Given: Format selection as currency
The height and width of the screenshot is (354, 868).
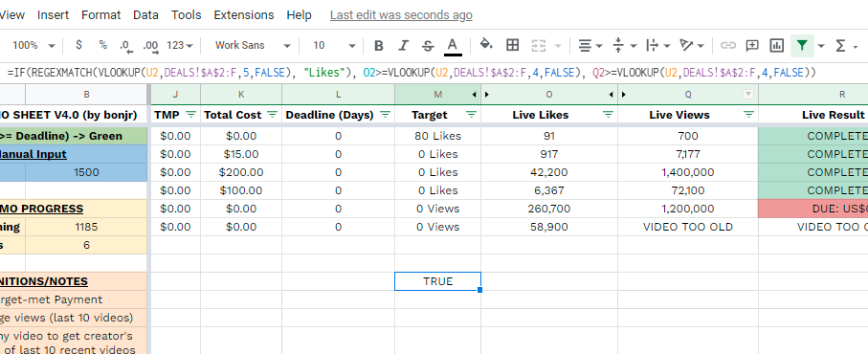Looking at the screenshot, I should [x=78, y=45].
